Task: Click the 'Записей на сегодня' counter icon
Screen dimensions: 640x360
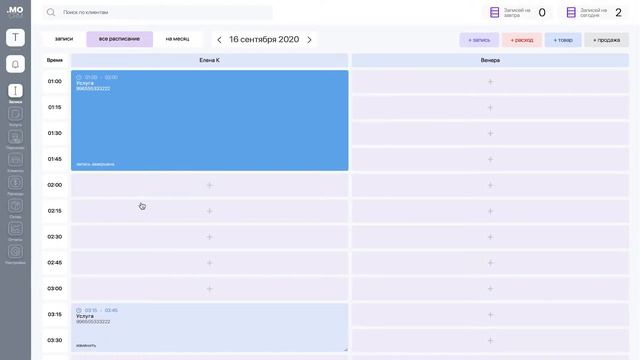Action: tap(571, 12)
